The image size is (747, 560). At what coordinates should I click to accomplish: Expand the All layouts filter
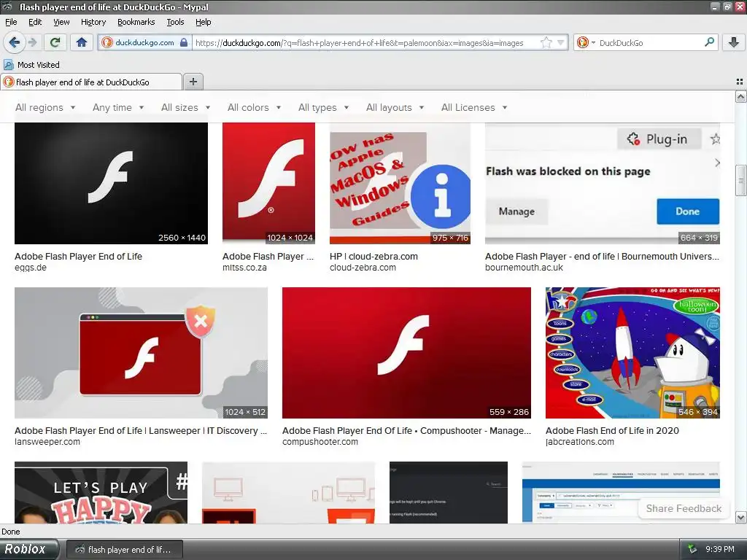click(x=395, y=108)
